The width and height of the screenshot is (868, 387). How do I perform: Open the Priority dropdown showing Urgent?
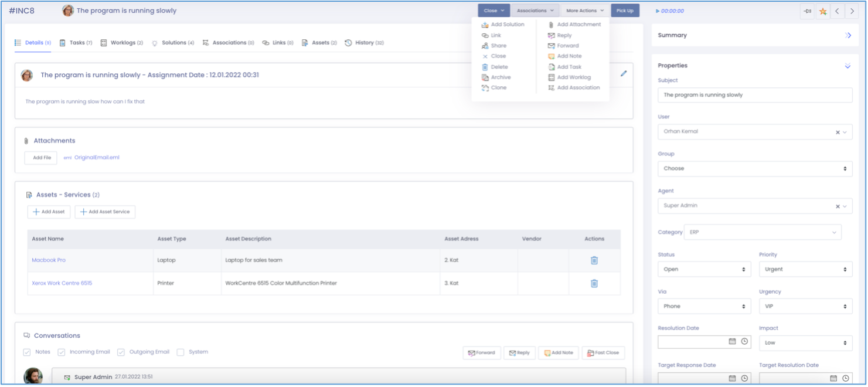click(805, 269)
